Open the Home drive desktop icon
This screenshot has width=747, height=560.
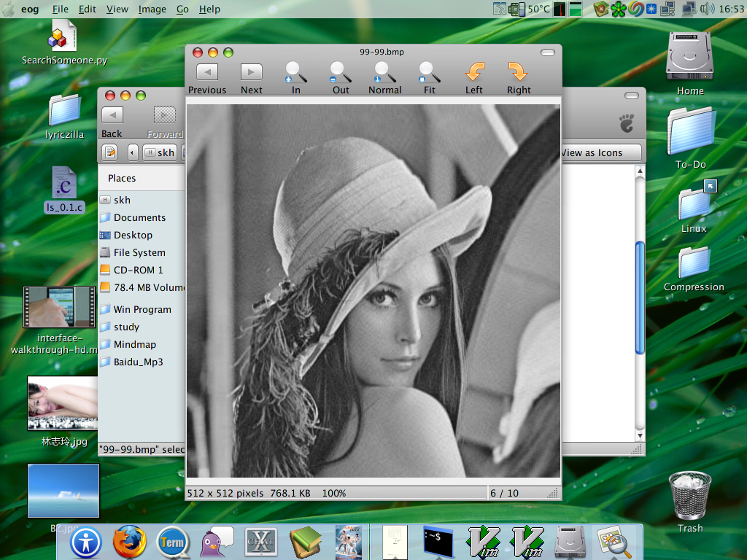(x=689, y=63)
